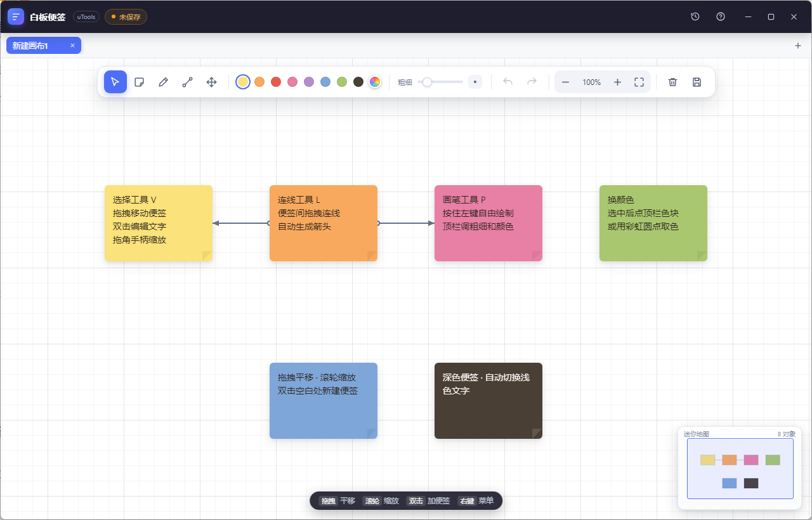Click the thickness slider track
Viewport: 812px width, 520px height.
(440, 82)
